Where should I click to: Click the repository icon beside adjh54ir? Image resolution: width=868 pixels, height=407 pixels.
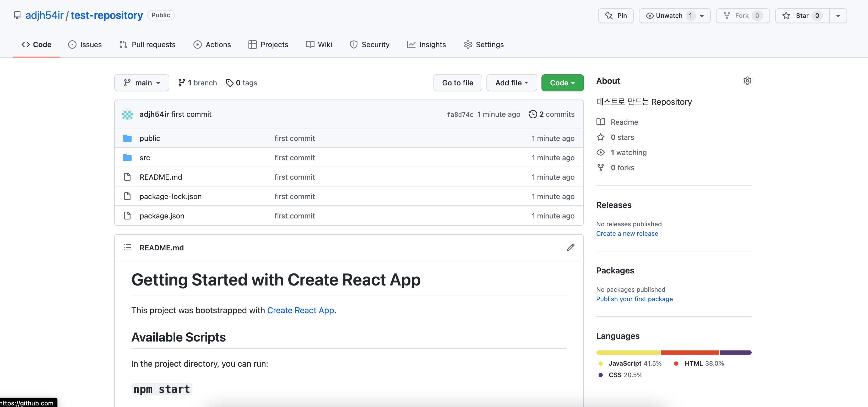17,15
